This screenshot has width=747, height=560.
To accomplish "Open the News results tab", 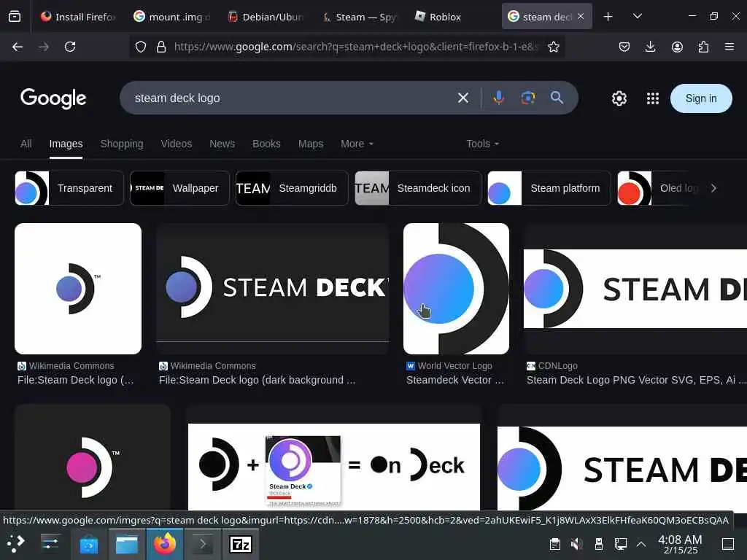I will tap(222, 144).
